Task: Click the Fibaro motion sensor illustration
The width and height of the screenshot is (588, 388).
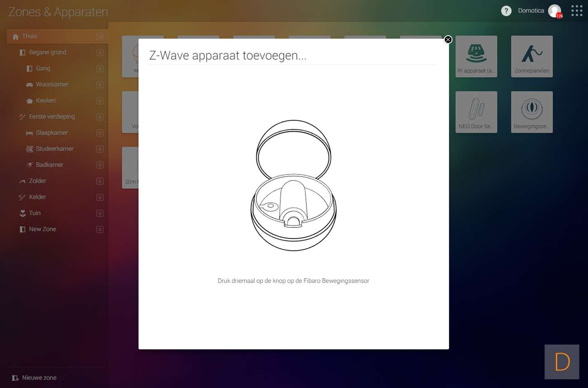Action: (294, 186)
